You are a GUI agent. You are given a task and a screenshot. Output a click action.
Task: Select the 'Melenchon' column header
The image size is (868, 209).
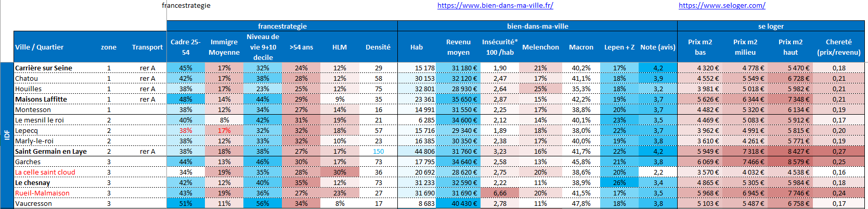[x=541, y=47]
